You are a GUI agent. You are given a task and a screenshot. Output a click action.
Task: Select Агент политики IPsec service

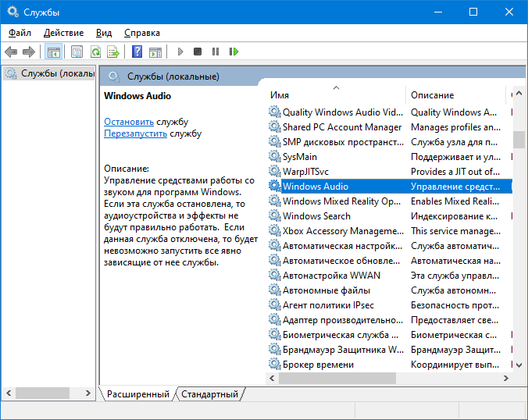coord(390,305)
